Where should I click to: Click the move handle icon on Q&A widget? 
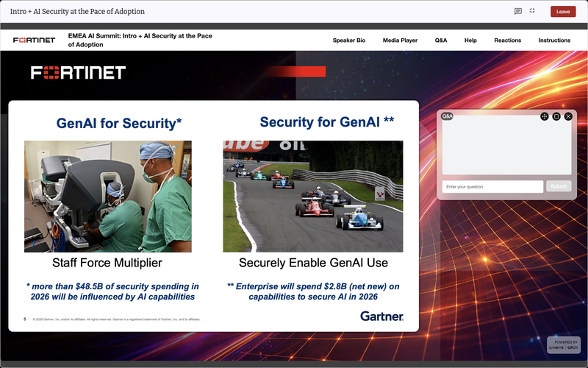pyautogui.click(x=544, y=116)
